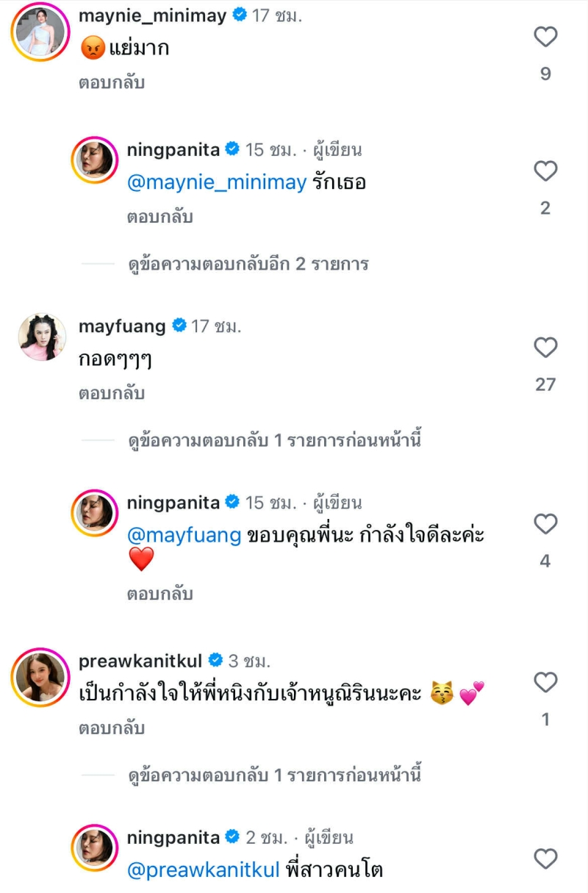Open mayfuang's profile avatar
This screenshot has height=893, width=588.
click(x=40, y=337)
